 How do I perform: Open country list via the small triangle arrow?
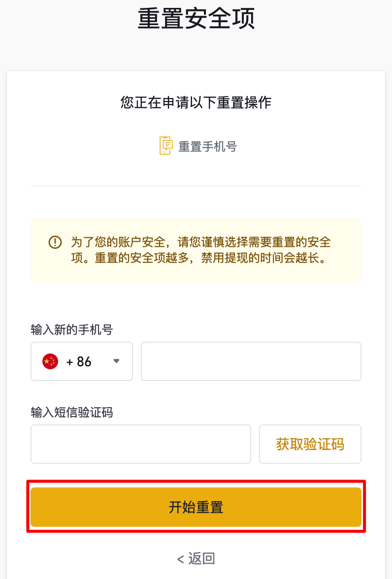116,361
